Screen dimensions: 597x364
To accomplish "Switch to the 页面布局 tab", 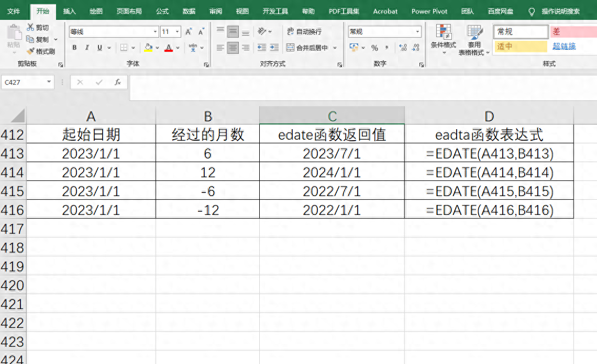I will (129, 11).
